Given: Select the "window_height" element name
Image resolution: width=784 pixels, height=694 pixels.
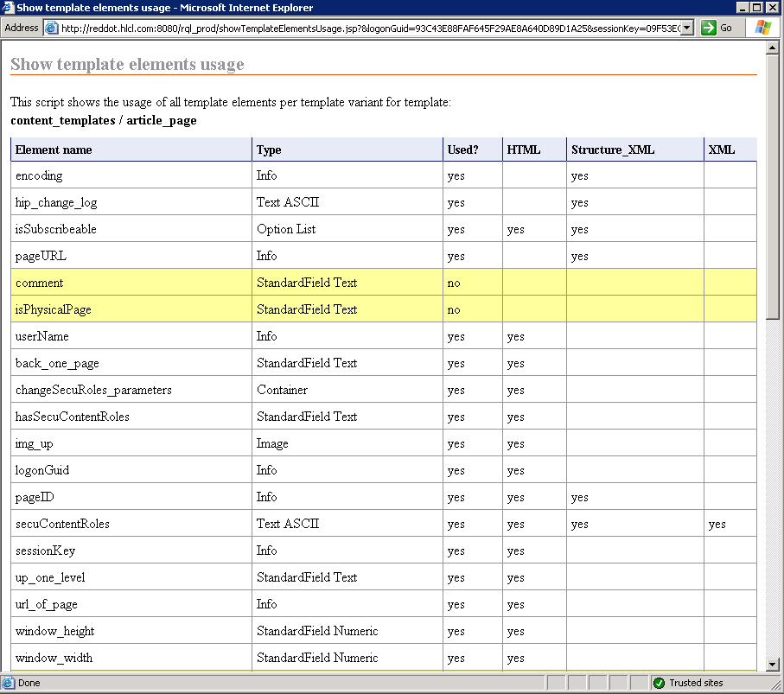Looking at the screenshot, I should point(55,632).
